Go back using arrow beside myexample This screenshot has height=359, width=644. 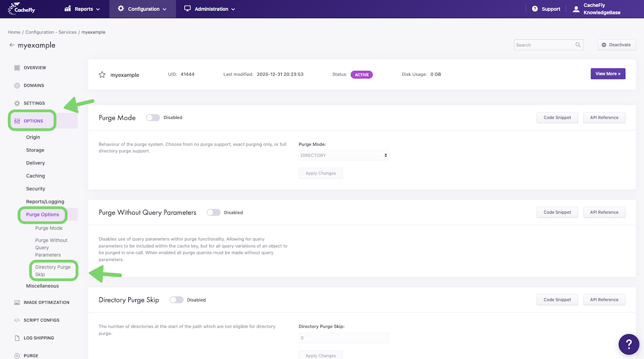(12, 45)
